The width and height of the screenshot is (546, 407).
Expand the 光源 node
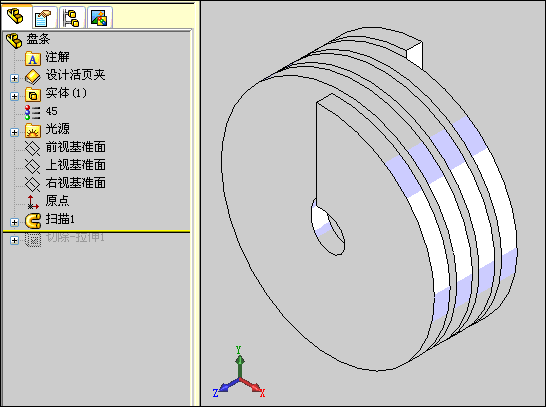(14, 132)
